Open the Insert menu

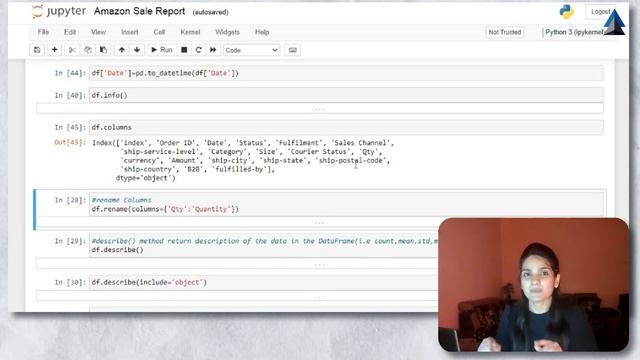[x=129, y=32]
